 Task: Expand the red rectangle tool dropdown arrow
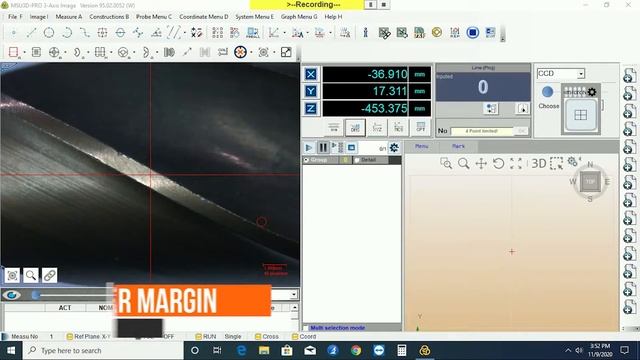[24, 53]
